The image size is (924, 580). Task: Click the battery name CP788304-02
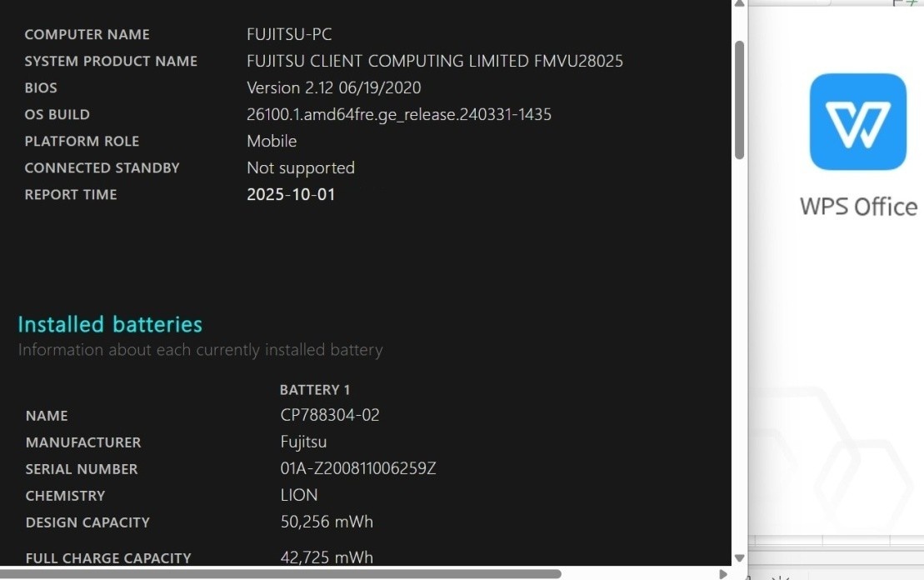[330, 415]
